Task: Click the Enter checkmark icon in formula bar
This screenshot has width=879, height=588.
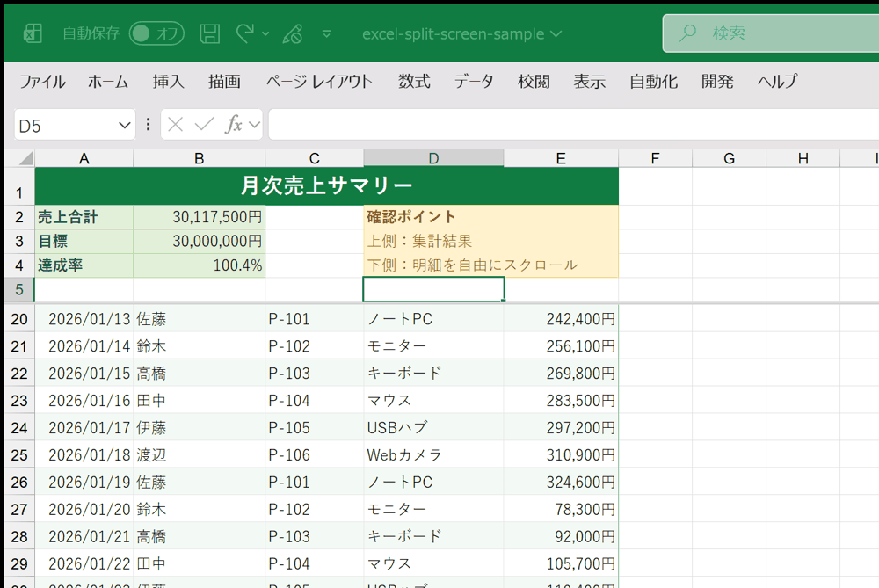Action: tap(204, 125)
